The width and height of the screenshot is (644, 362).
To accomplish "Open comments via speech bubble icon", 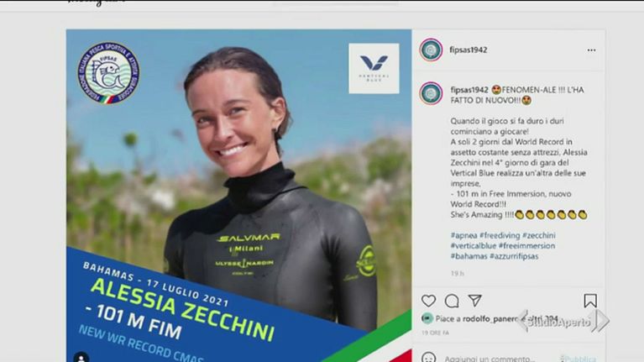I will (x=452, y=301).
